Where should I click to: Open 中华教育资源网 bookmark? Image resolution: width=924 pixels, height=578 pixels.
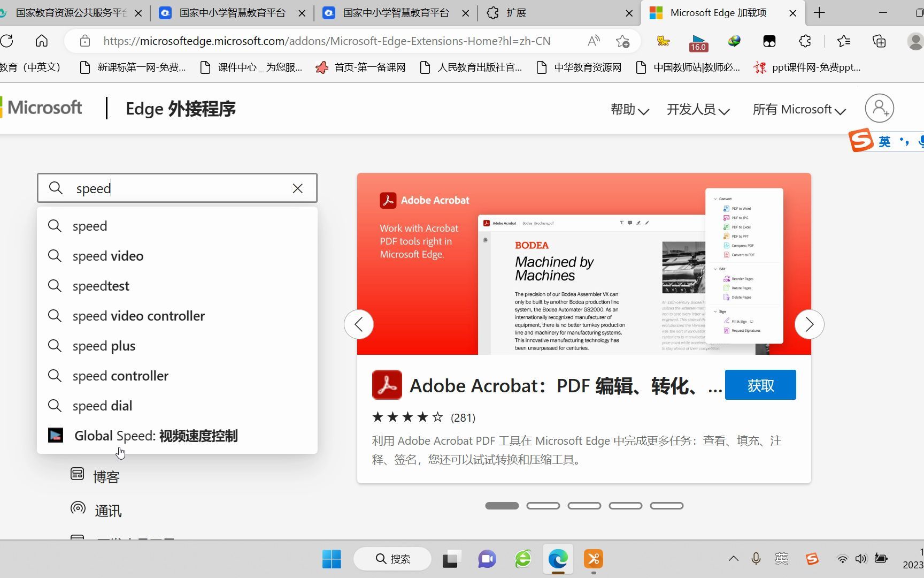point(579,67)
